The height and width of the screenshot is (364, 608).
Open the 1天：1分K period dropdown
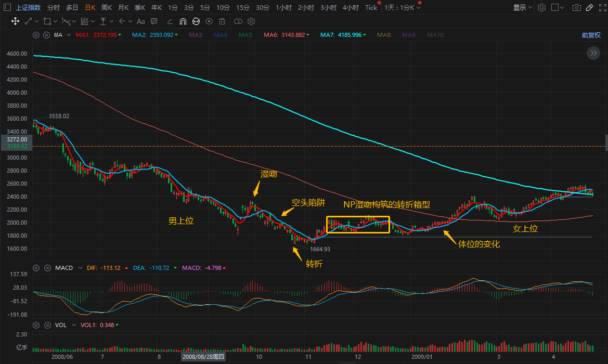(402, 8)
